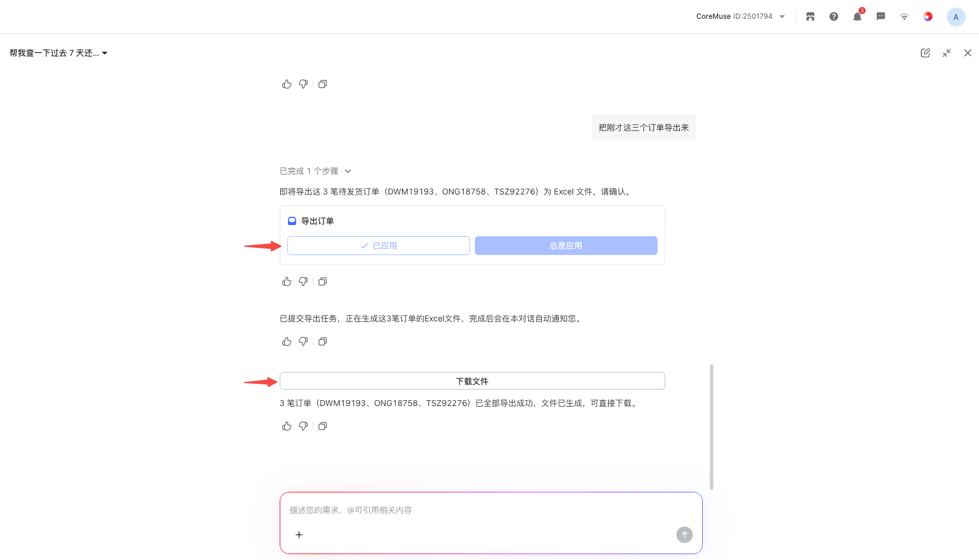979x560 pixels.
Task: Click the 导出订单 card icon
Action: (x=292, y=221)
